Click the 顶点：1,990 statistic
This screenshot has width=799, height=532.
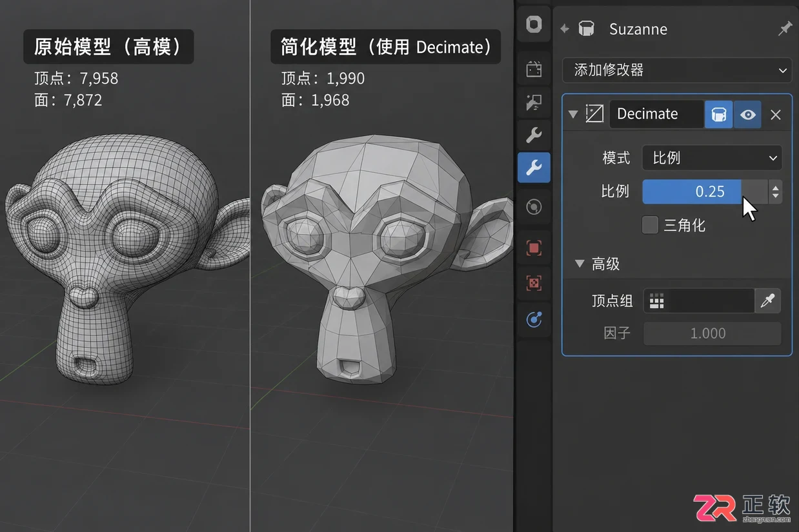pos(323,79)
